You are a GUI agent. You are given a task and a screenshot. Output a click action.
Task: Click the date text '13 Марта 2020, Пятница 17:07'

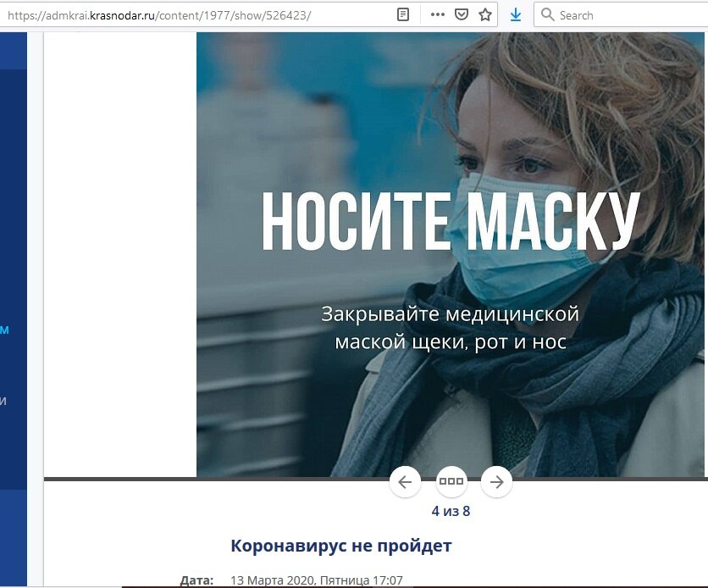[313, 580]
